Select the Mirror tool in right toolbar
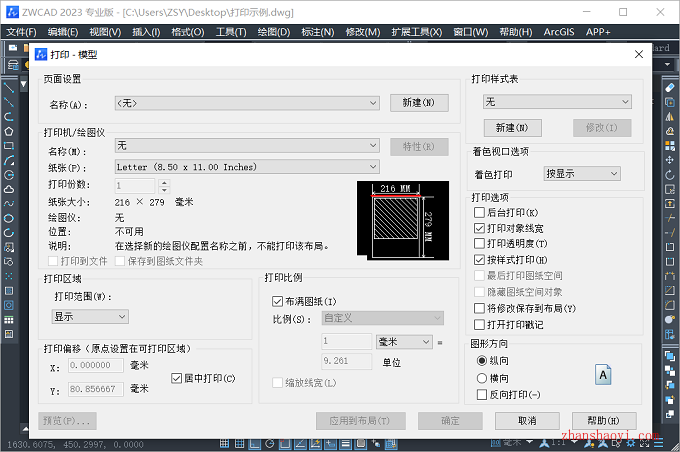 click(x=670, y=117)
